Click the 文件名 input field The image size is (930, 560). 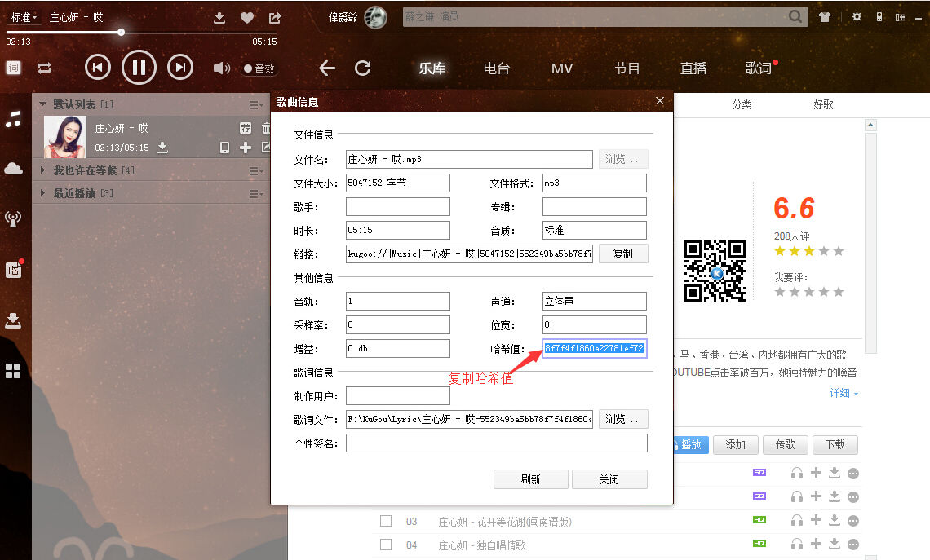(469, 159)
